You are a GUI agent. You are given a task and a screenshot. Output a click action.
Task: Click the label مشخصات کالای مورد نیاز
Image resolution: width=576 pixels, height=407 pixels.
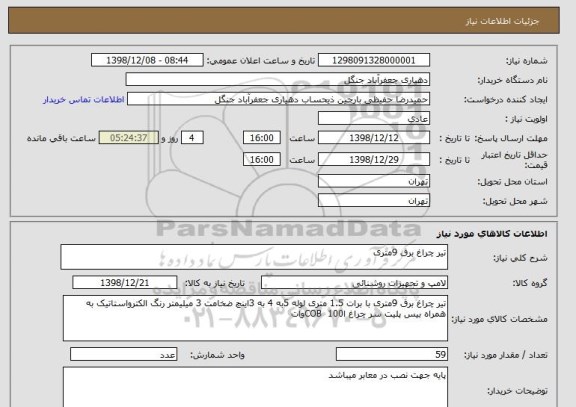pyautogui.click(x=499, y=319)
